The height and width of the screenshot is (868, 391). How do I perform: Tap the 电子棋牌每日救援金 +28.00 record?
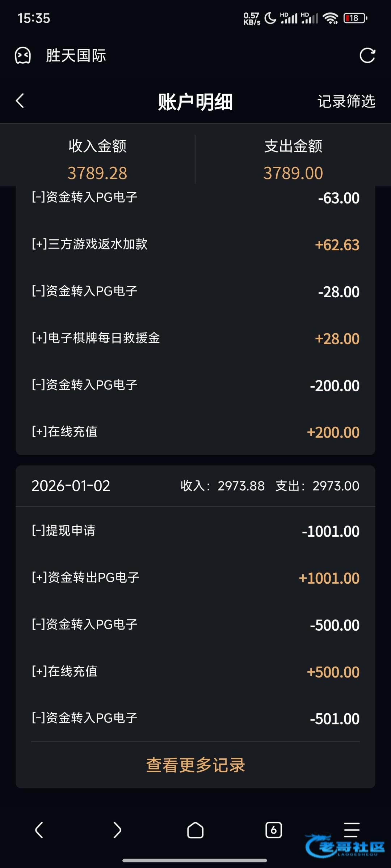click(195, 339)
